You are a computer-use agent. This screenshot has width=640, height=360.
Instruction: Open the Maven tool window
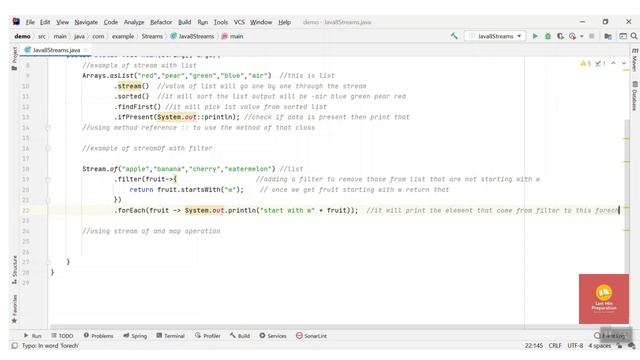[x=635, y=60]
